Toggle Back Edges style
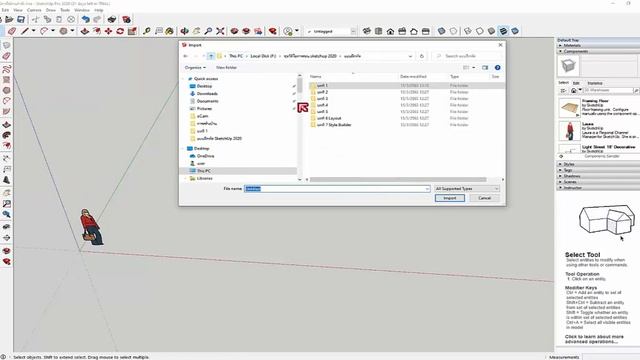 click(x=453, y=31)
